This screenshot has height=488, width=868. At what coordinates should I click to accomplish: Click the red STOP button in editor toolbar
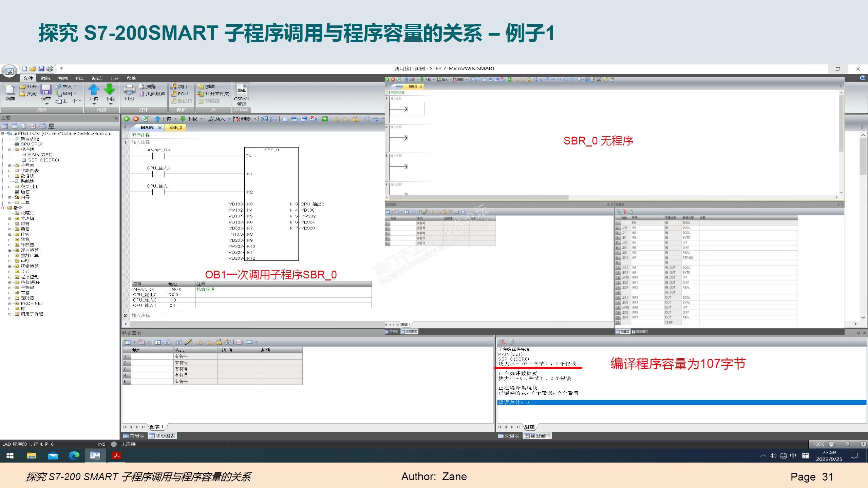coord(136,119)
